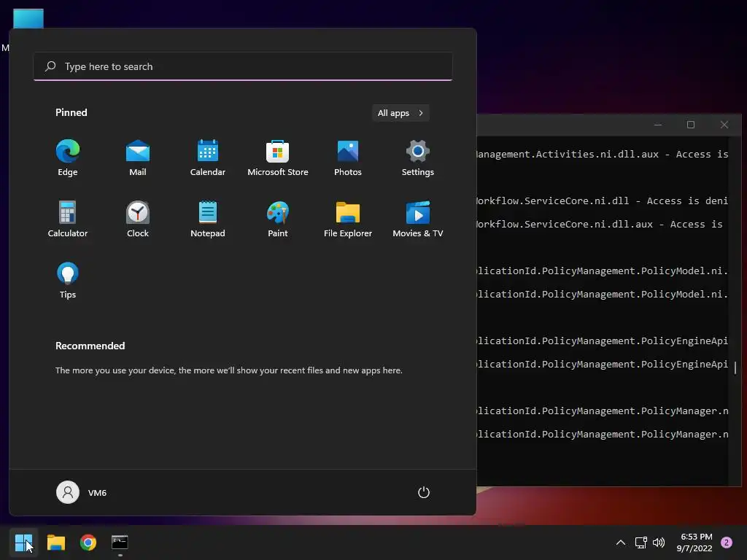The height and width of the screenshot is (560, 747).
Task: Minimize the console window
Action: (658, 125)
